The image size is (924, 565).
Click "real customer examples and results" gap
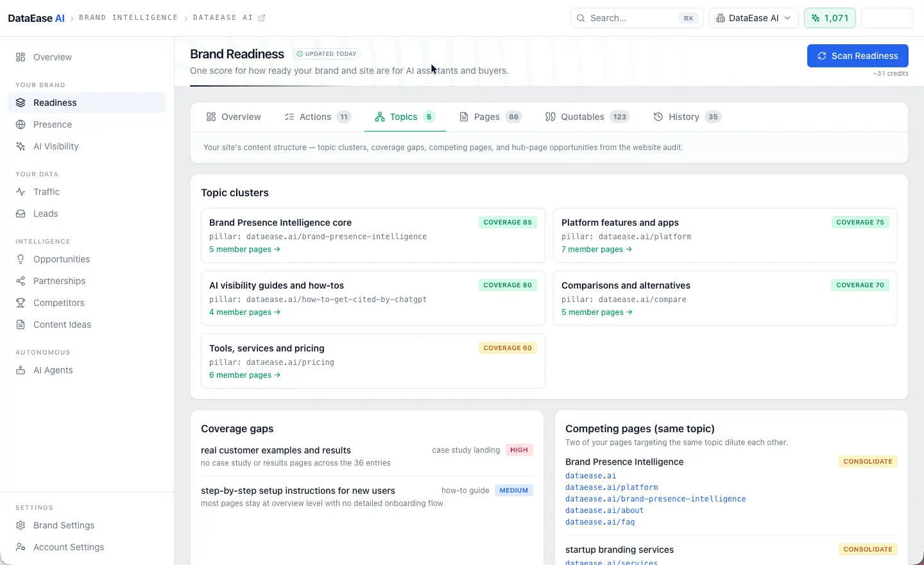[x=276, y=450]
